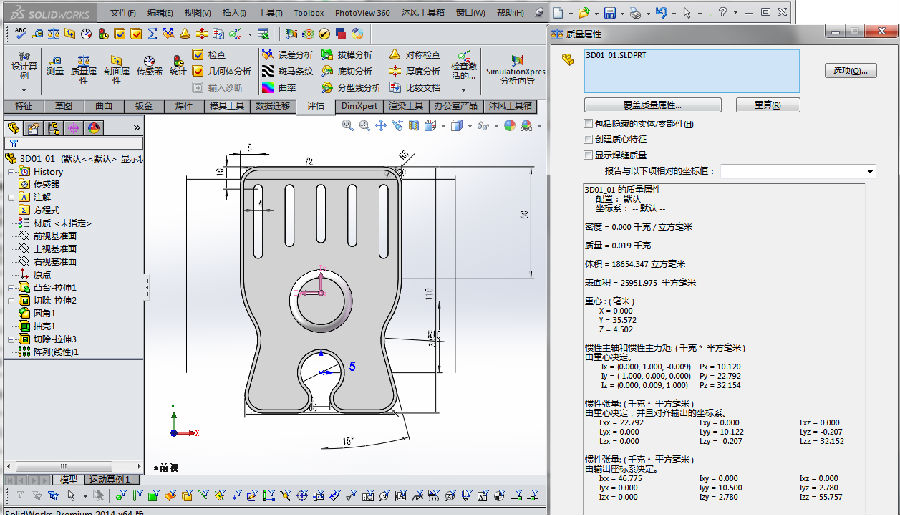Open the coordinate system dropdown in Mass Properties

point(869,171)
